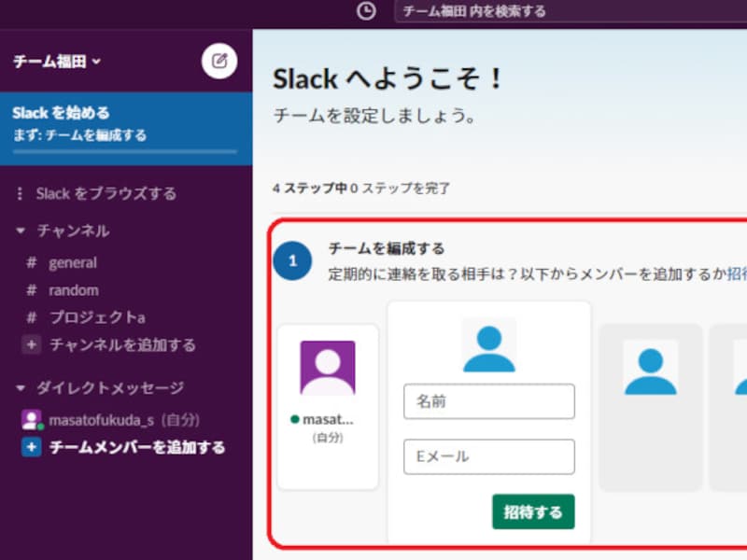Click the ダイレクトメッセージ section header
Screen dimensions: 747x560
pyautogui.click(x=110, y=388)
